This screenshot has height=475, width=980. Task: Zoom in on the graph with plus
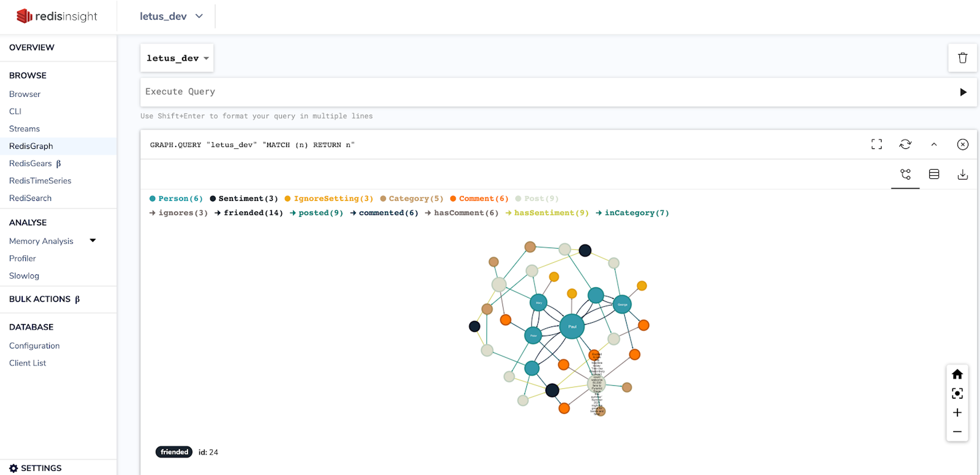[x=957, y=413]
